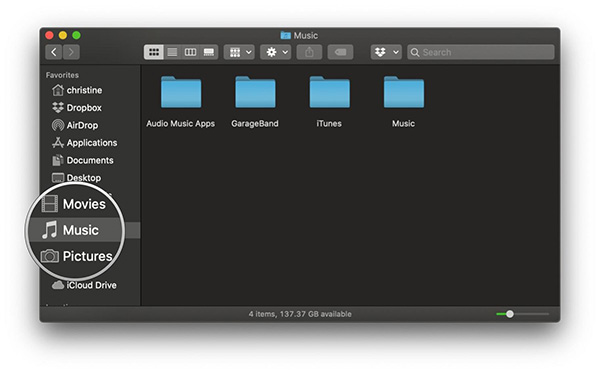Click into the Search field
The image size is (600, 374).
click(x=481, y=52)
